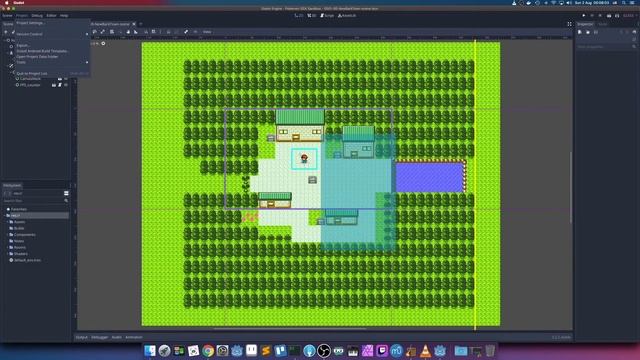Image resolution: width=640 pixels, height=360 pixels.
Task: Select the default_env.tres file
Action: pyautogui.click(x=27, y=260)
